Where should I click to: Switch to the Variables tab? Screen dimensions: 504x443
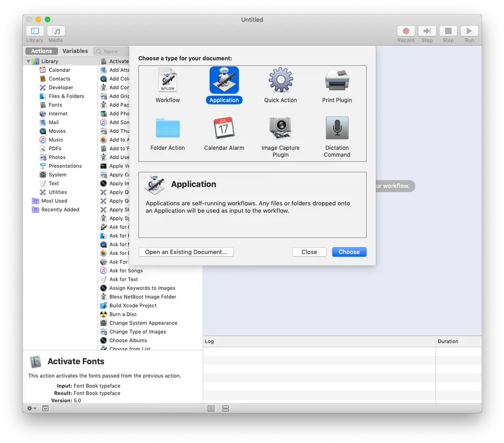tap(75, 51)
